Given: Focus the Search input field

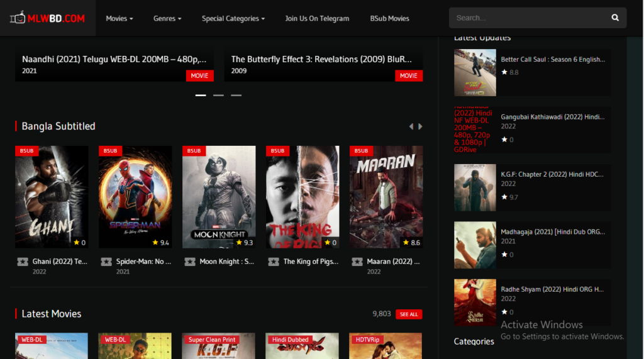Looking at the screenshot, I should pyautogui.click(x=530, y=18).
